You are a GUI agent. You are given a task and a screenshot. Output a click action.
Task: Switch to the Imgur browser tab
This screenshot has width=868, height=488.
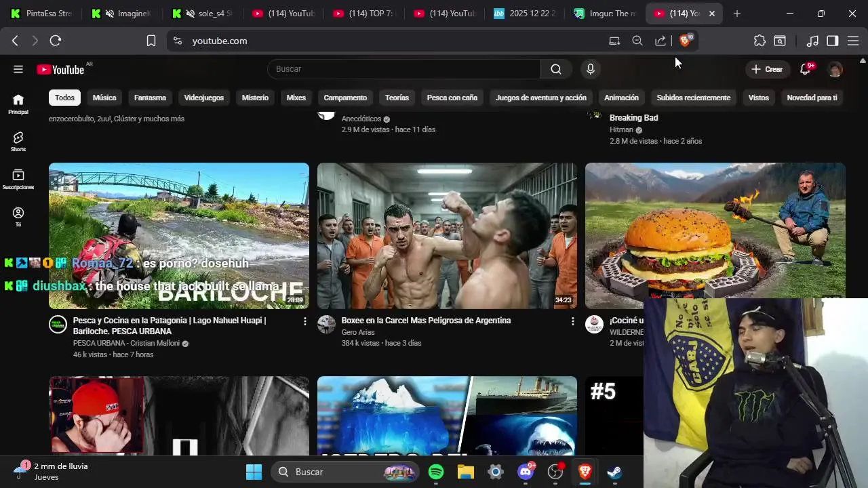click(606, 14)
